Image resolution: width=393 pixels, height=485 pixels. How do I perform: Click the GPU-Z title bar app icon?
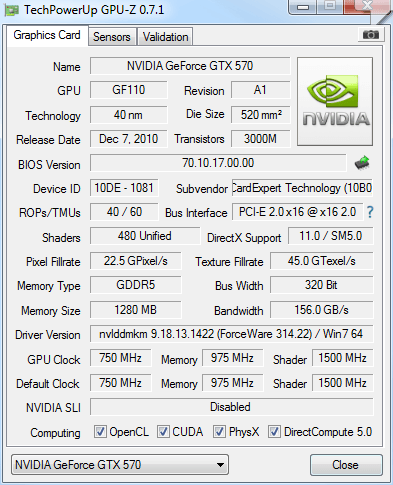coord(11,10)
